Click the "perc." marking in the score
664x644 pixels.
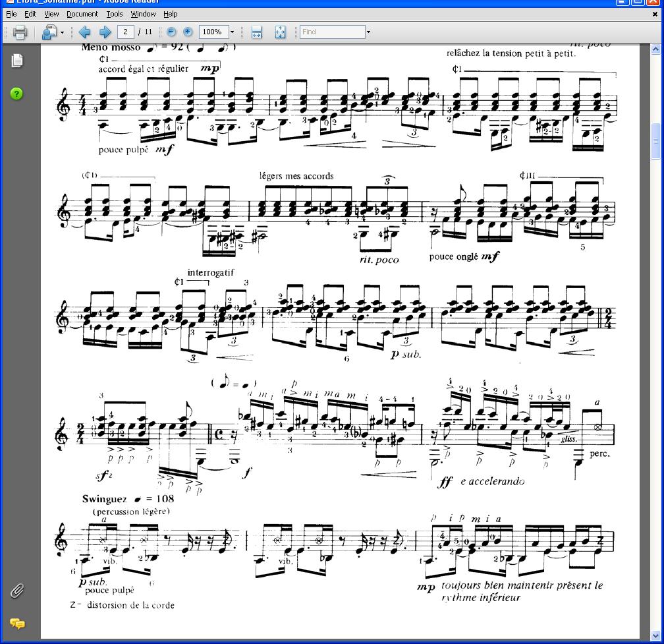pos(599,454)
